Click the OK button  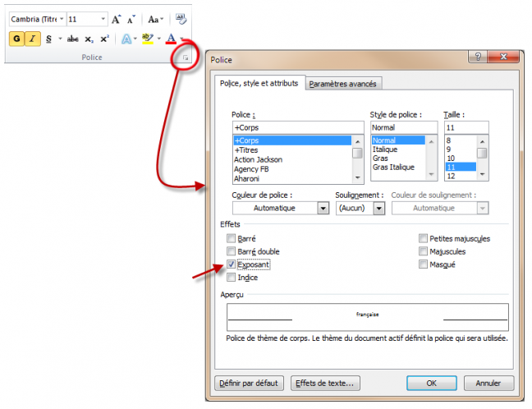(x=432, y=383)
